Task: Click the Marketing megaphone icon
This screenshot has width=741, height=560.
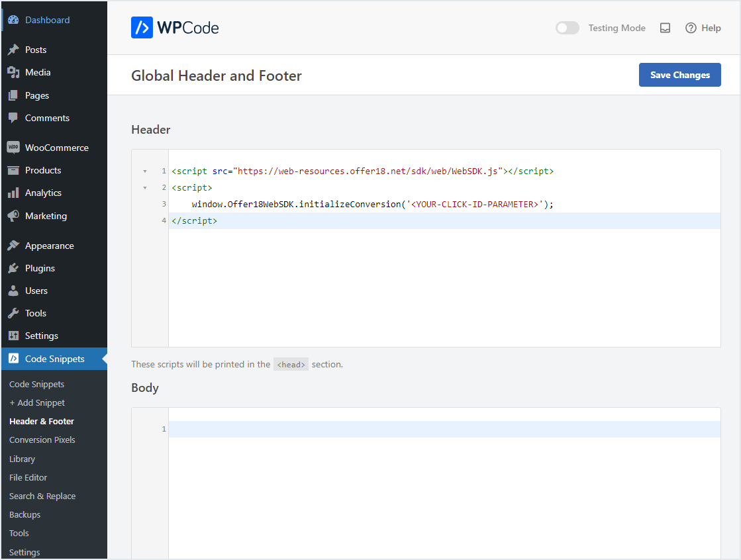Action: (13, 216)
